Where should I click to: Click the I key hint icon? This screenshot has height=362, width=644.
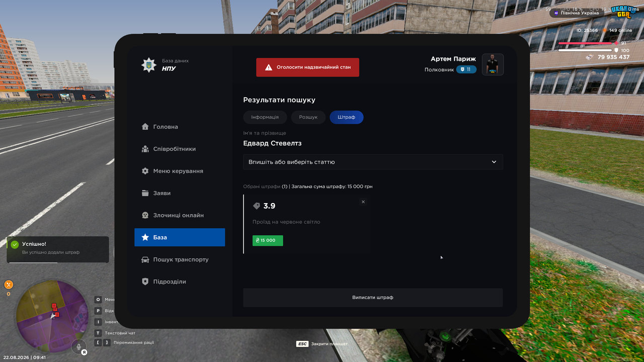point(98,322)
